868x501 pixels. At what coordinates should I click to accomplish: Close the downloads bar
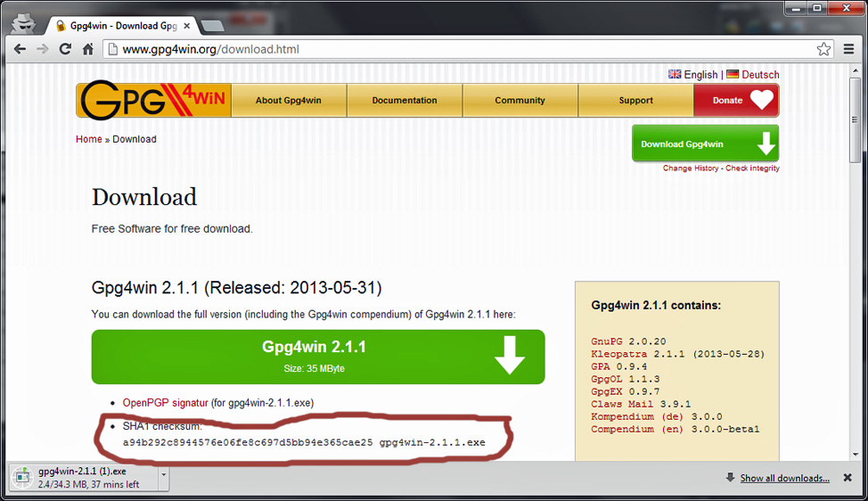tap(848, 478)
